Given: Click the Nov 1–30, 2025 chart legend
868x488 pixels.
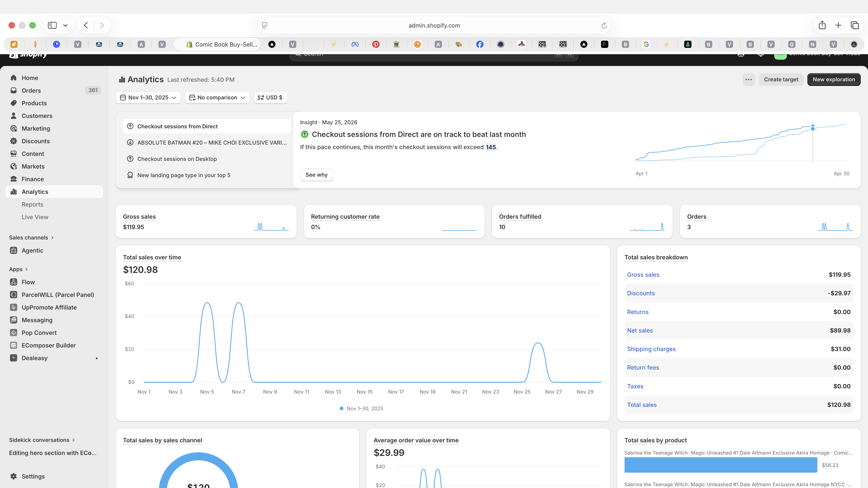Looking at the screenshot, I should tap(361, 408).
